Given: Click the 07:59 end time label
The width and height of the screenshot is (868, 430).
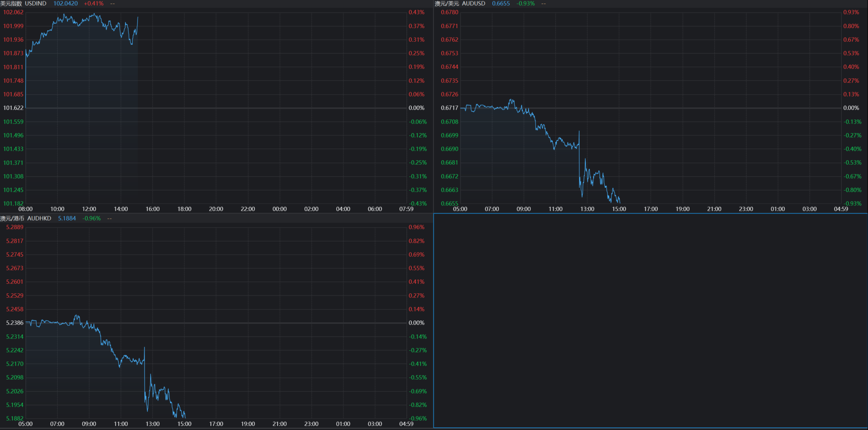Looking at the screenshot, I should pos(406,209).
